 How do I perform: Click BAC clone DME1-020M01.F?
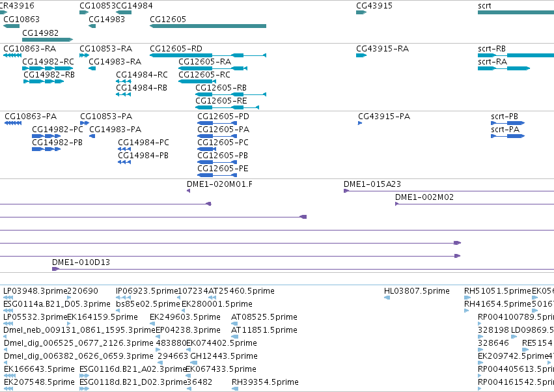click(x=188, y=191)
